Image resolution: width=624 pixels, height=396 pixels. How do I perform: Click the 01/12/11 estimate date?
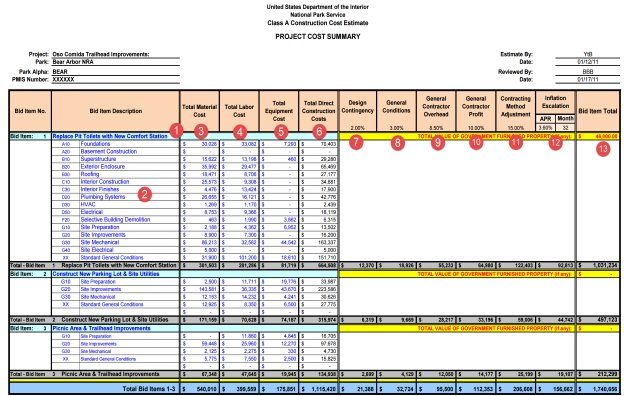588,62
